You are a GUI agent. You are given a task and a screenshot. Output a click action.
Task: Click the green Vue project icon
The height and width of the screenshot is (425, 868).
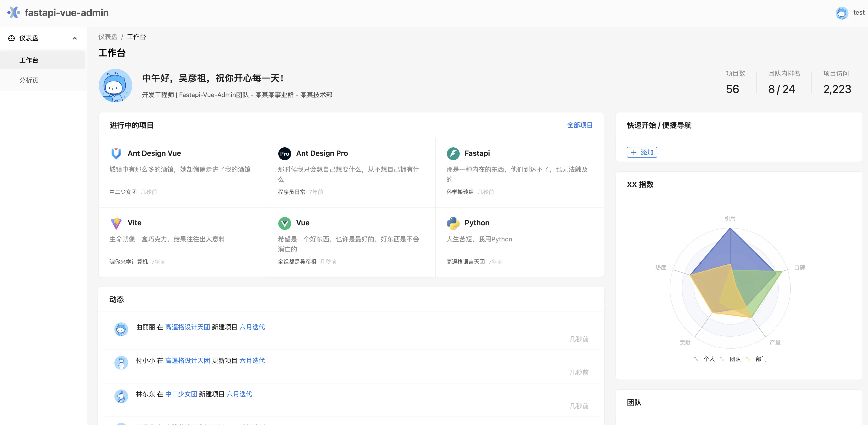(x=284, y=223)
